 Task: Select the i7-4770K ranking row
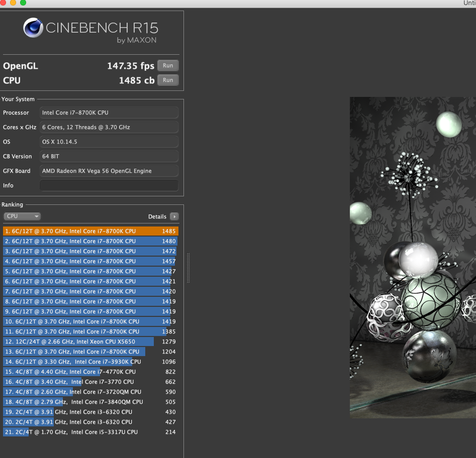(90, 372)
